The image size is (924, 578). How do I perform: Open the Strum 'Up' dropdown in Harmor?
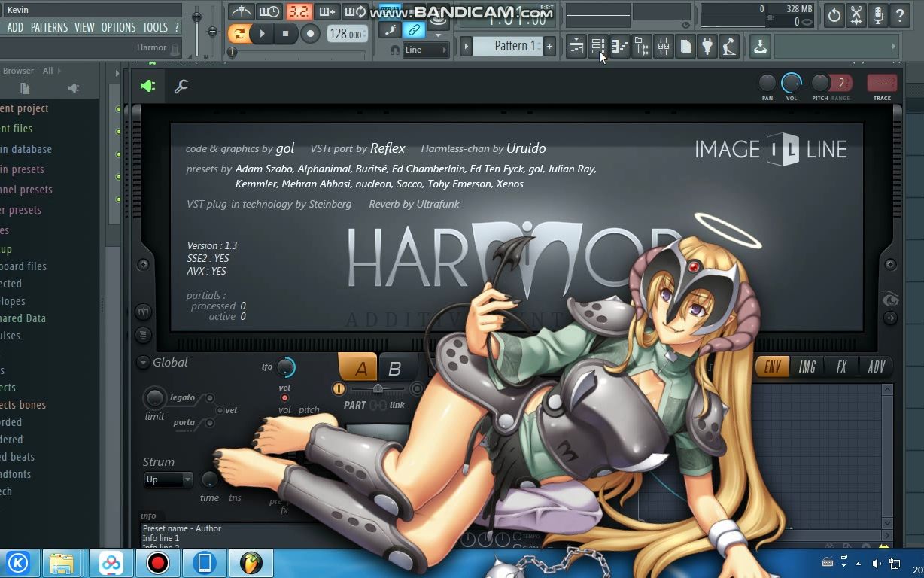[167, 479]
